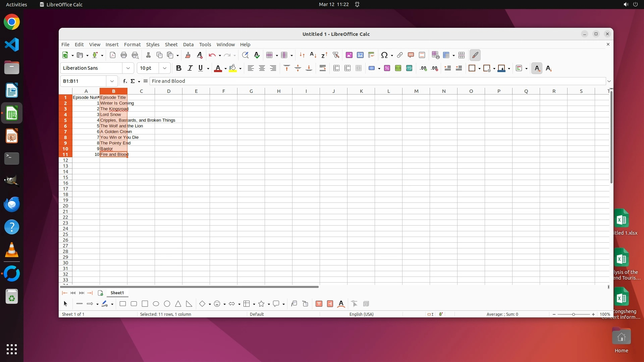Click the Print icon in toolbar
644x362 pixels.
(x=124, y=55)
